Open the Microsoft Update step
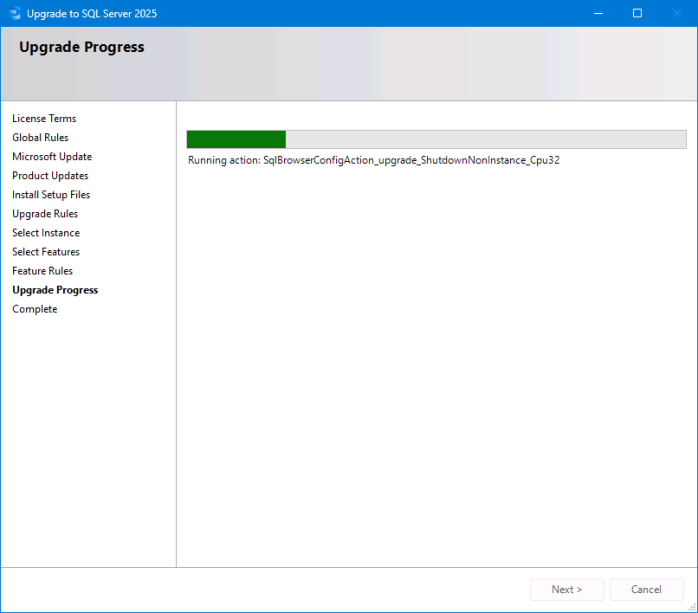Image resolution: width=698 pixels, height=613 pixels. 52,157
